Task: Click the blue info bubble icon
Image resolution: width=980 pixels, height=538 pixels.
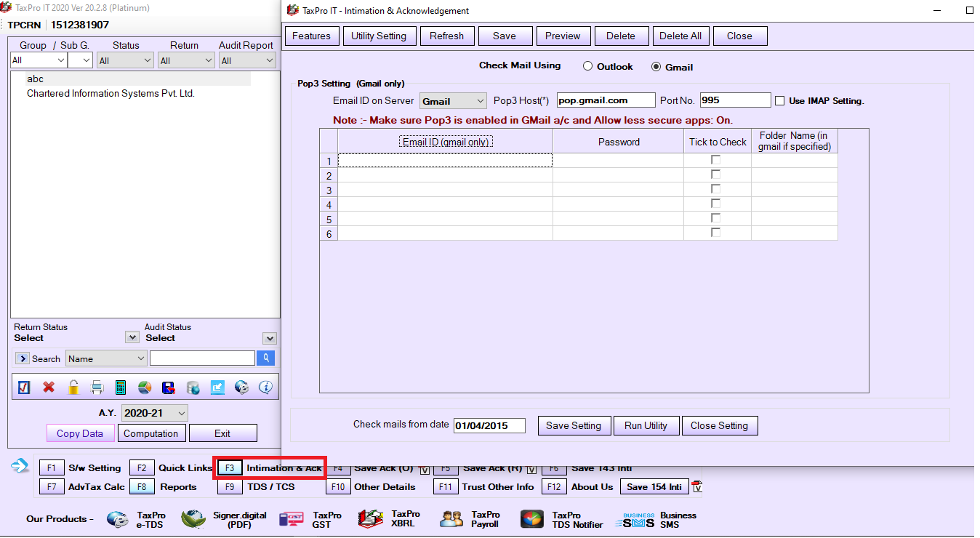Action: point(265,388)
